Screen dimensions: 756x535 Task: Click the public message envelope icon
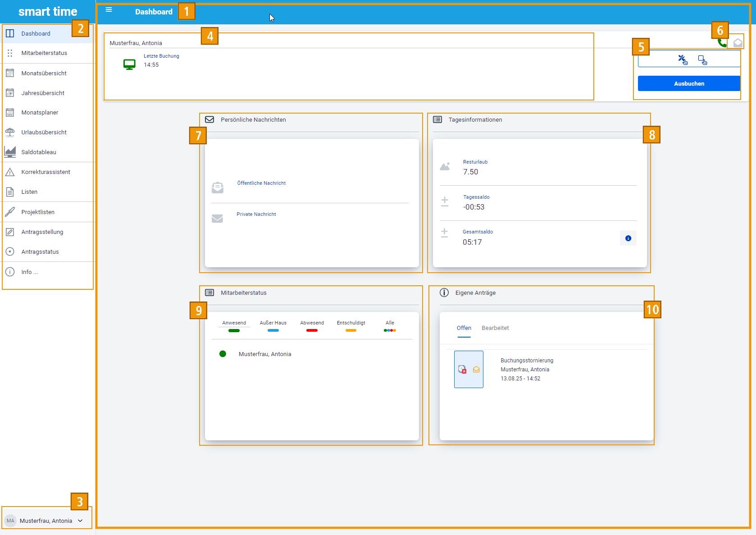tap(218, 187)
